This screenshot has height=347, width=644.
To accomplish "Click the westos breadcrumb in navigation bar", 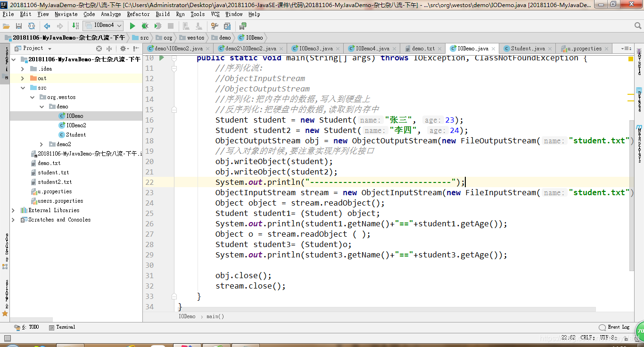I will coord(191,38).
